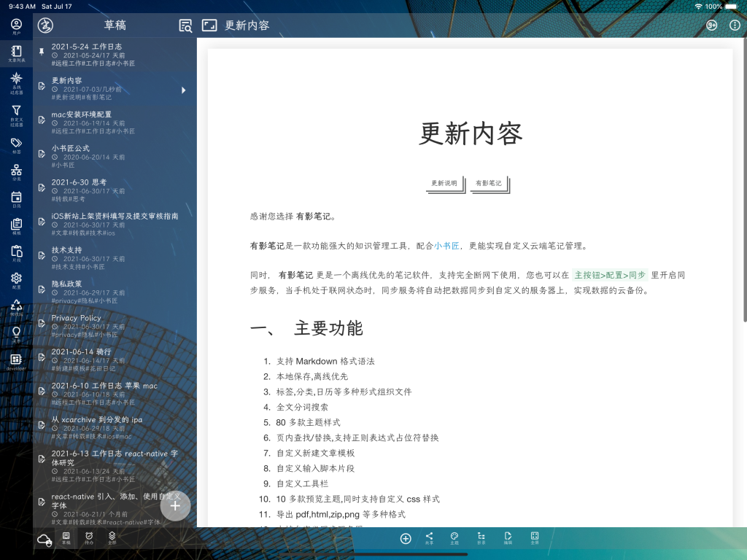Image resolution: width=747 pixels, height=560 pixels.
Task: Click the app logo beside 草稿
Action: click(45, 26)
